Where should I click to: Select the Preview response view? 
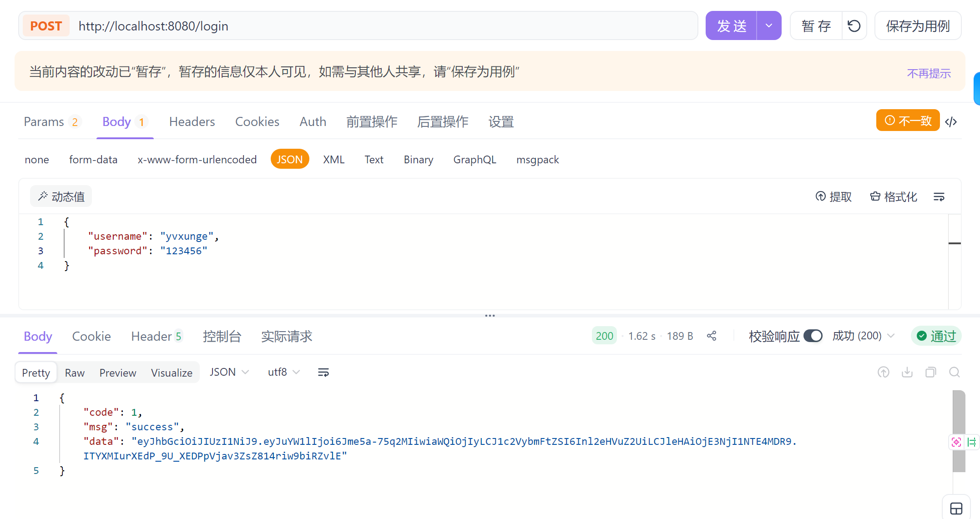coord(118,373)
